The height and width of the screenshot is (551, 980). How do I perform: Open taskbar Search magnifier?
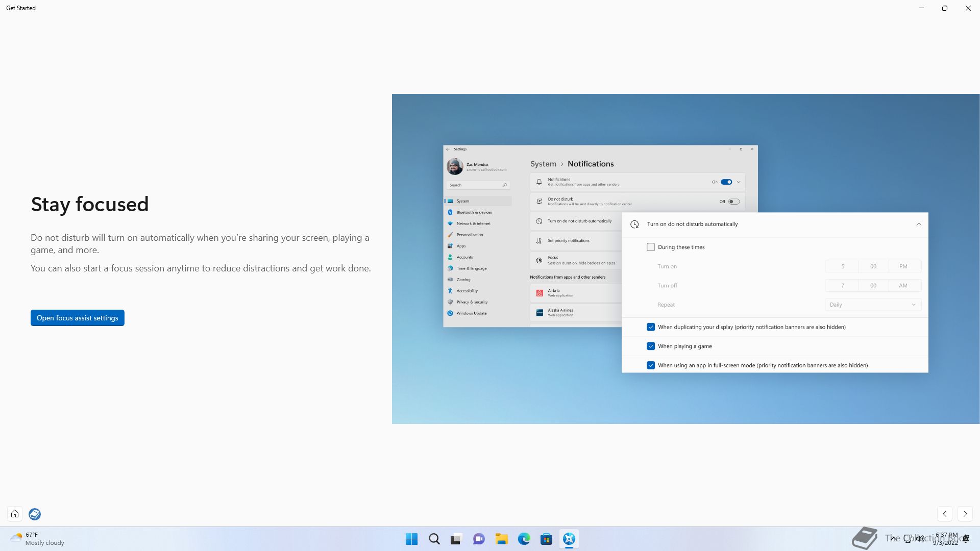point(434,539)
